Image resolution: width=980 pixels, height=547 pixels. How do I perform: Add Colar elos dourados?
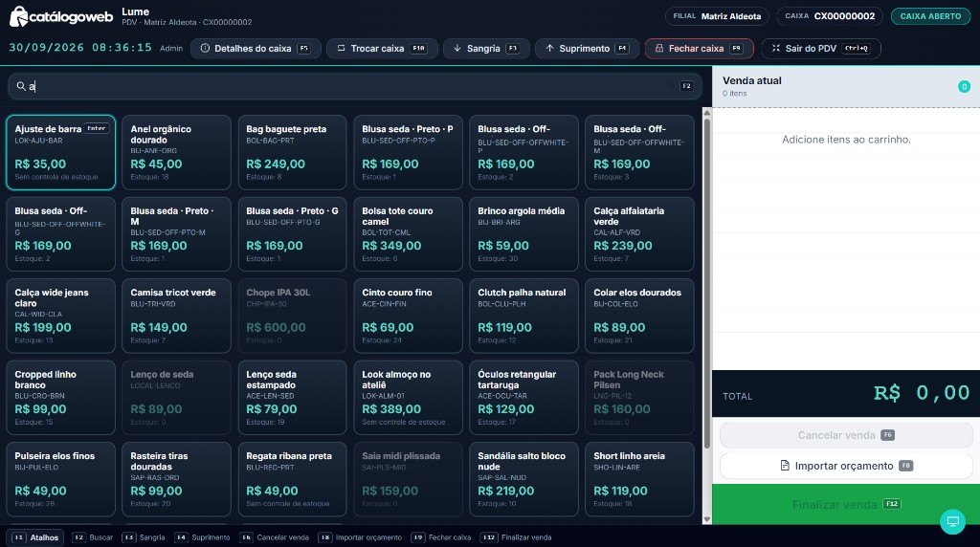639,316
